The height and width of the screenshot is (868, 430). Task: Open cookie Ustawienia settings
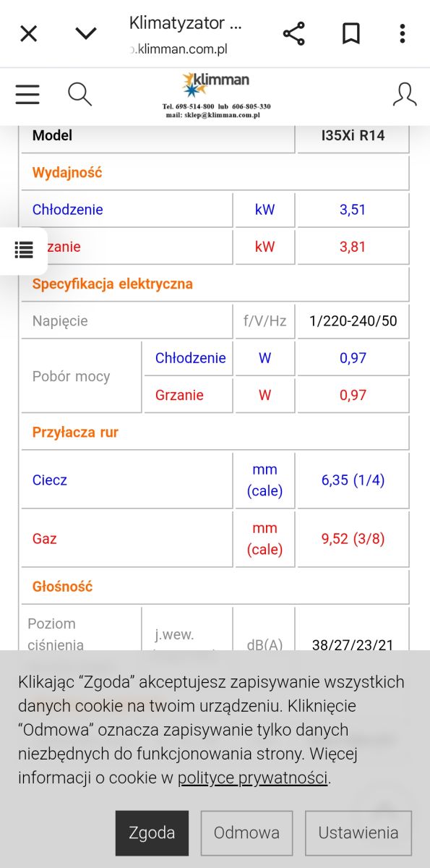(x=358, y=833)
